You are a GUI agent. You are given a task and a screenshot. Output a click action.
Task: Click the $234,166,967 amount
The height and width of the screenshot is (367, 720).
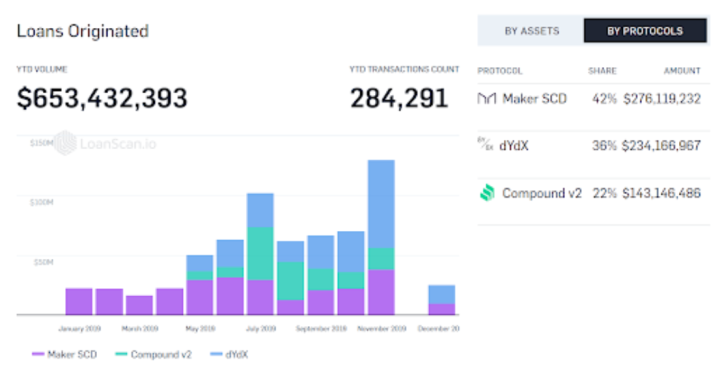(661, 146)
